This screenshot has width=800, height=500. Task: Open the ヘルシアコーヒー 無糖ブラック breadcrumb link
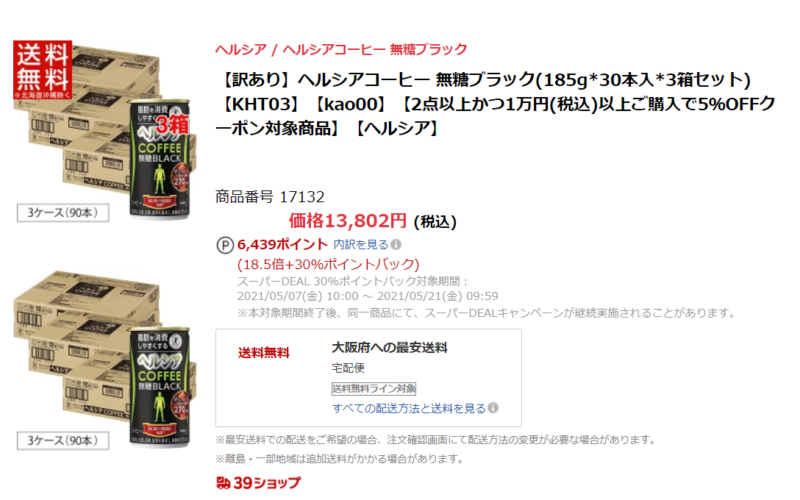pos(375,49)
